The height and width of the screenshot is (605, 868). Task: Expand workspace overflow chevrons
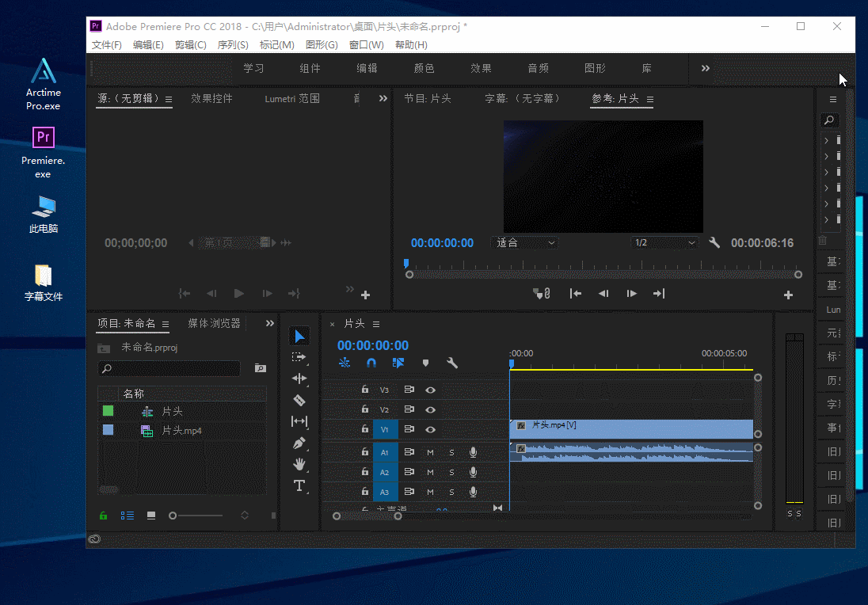coord(705,68)
